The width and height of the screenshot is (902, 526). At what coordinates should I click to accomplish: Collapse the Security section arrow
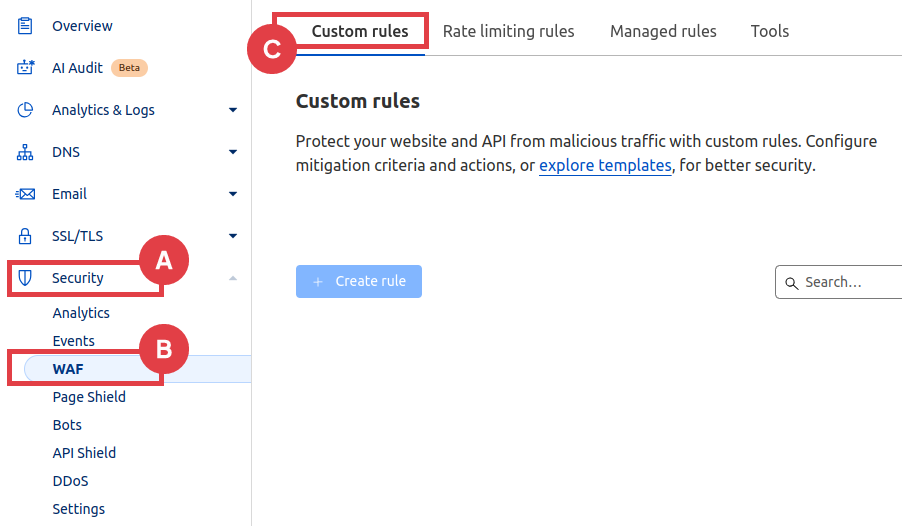pyautogui.click(x=233, y=278)
